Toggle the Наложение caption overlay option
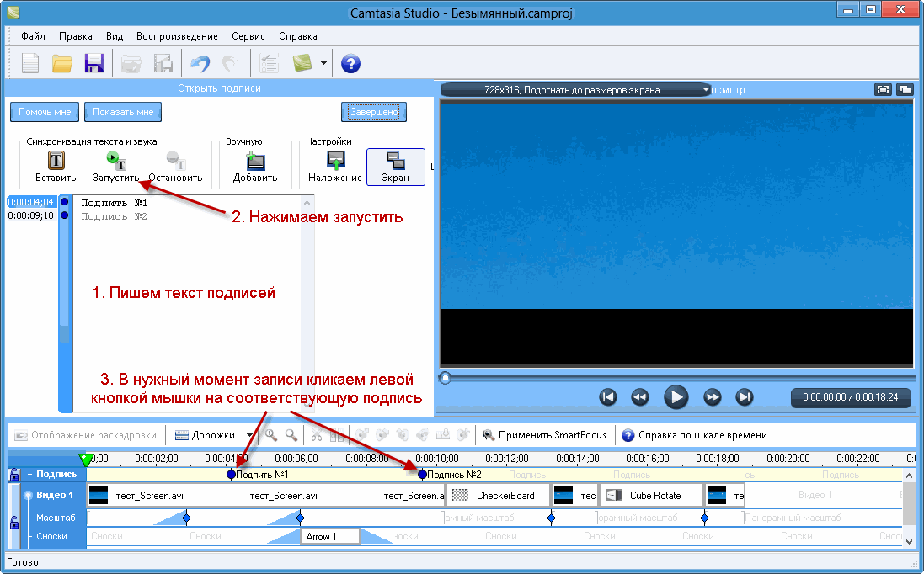924x574 pixels. click(x=335, y=160)
